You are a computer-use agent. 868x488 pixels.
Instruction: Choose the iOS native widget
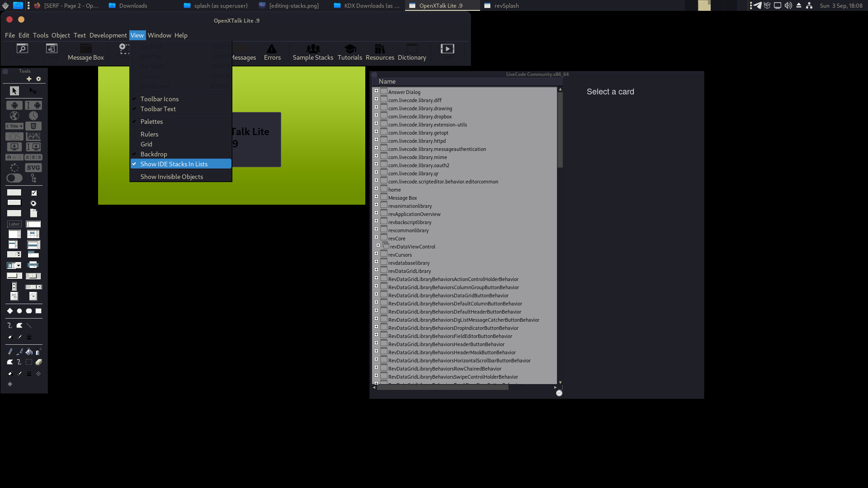click(14, 136)
